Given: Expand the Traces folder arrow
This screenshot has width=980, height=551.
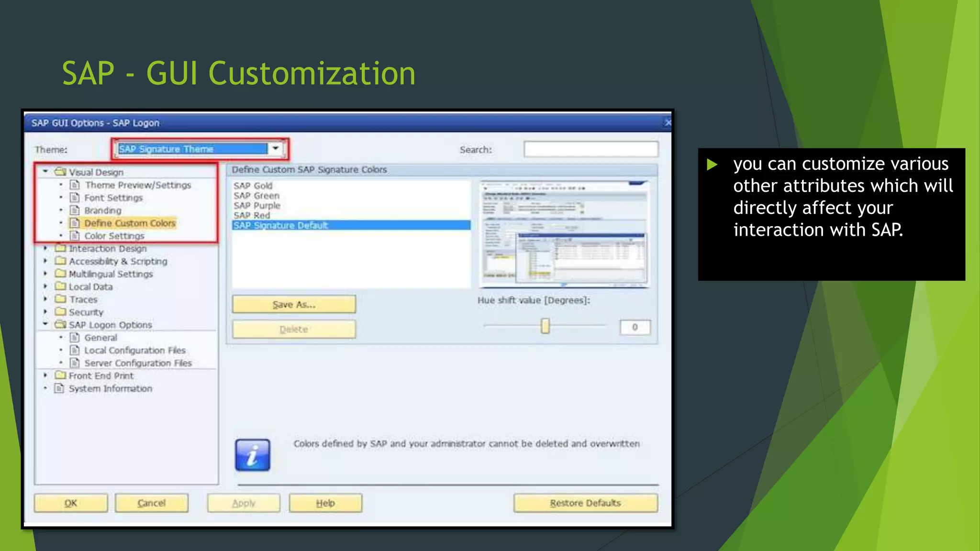Looking at the screenshot, I should [45, 299].
